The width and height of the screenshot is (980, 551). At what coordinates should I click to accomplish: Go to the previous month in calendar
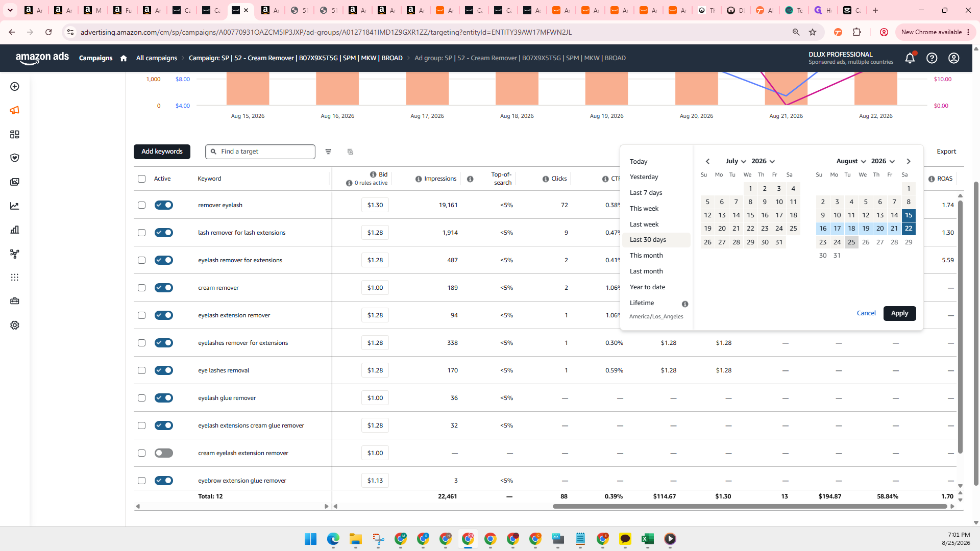point(707,161)
